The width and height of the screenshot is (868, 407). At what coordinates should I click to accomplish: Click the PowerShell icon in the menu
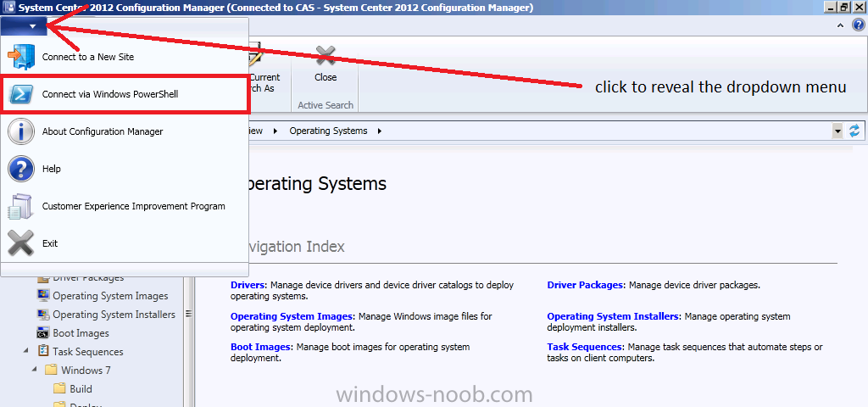20,95
